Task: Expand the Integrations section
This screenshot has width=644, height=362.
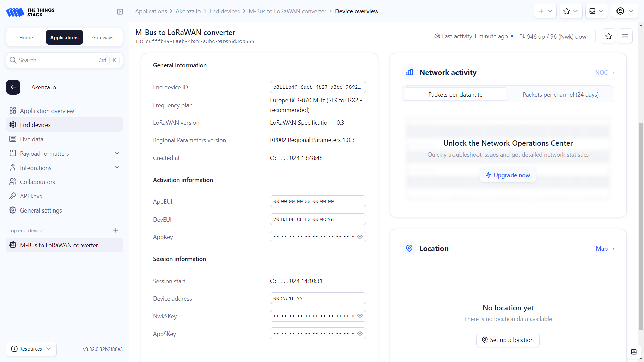Action: click(117, 168)
